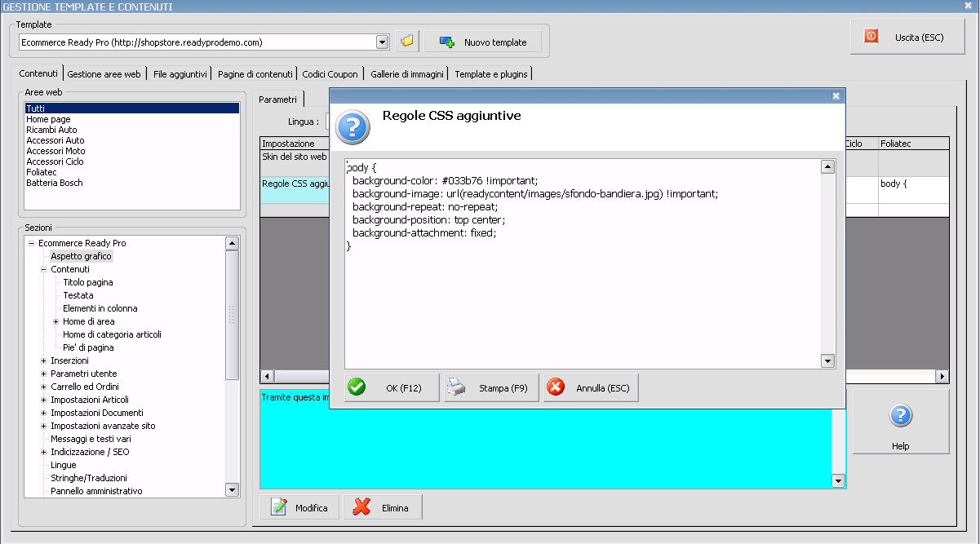
Task: Click the red power icon on the Uscita button
Action: coord(871,36)
